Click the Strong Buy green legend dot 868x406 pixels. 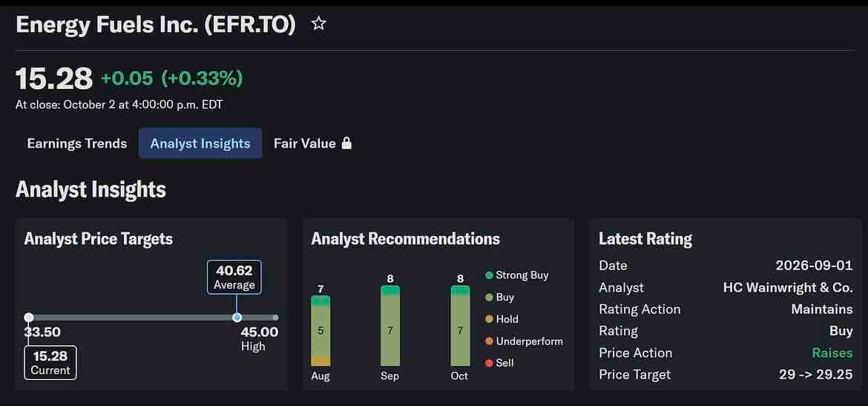pos(489,275)
